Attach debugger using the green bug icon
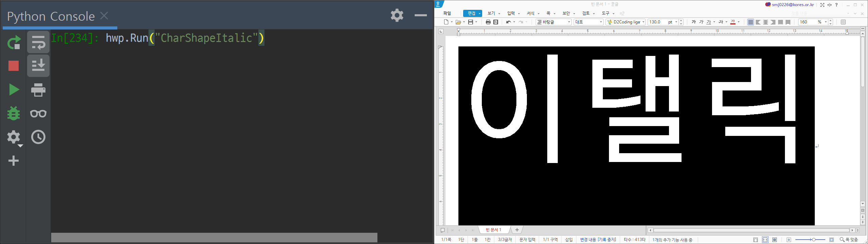Screen dimensions: 868x244 coord(14,113)
